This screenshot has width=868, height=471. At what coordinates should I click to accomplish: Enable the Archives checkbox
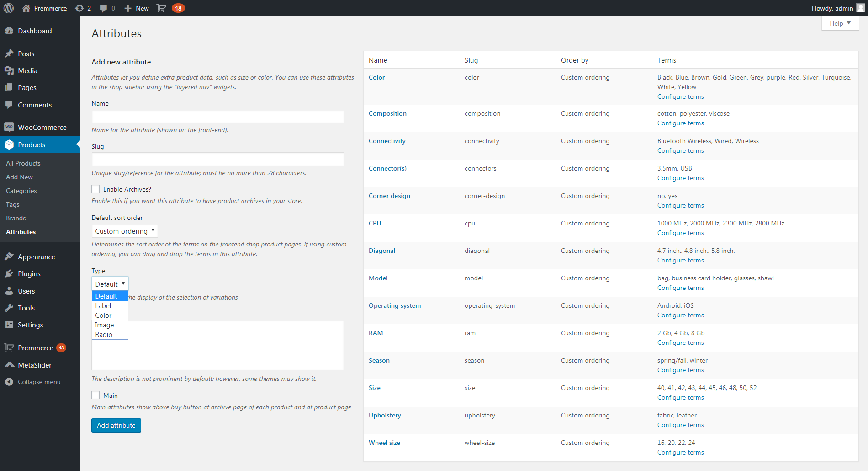(95, 189)
